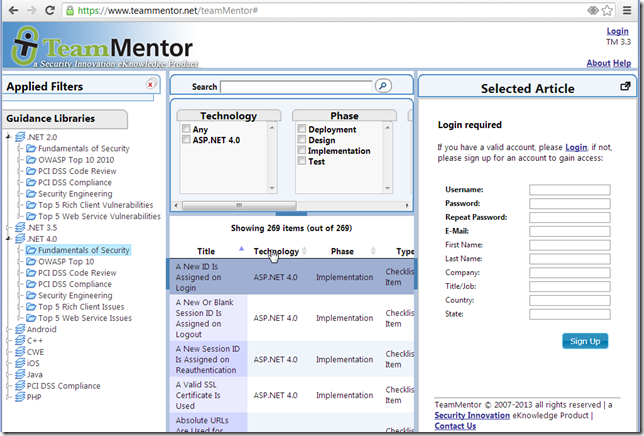Click folder icon of Top 5 Rich Client Issues

31,307
